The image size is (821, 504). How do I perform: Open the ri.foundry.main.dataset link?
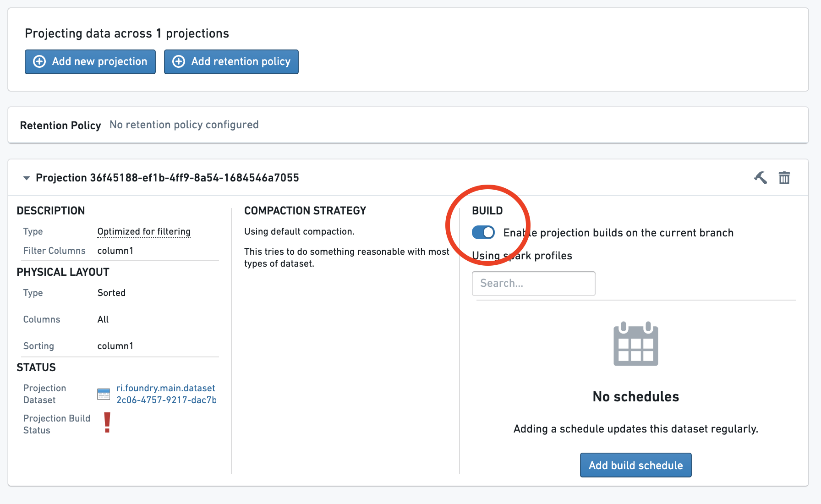[x=166, y=394]
